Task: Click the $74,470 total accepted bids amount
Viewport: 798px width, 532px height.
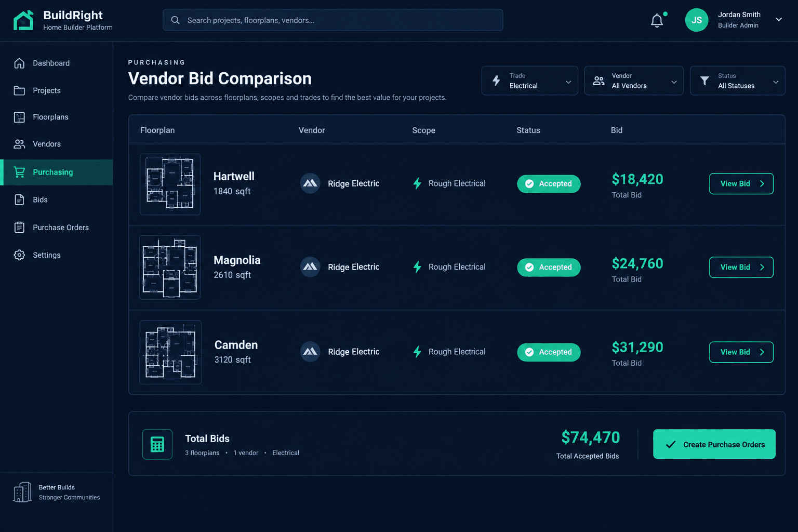Action: (591, 437)
